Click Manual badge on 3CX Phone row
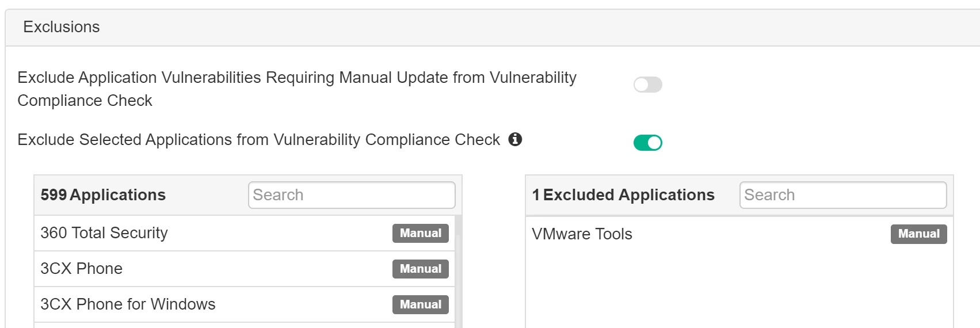This screenshot has width=980, height=328. (421, 269)
